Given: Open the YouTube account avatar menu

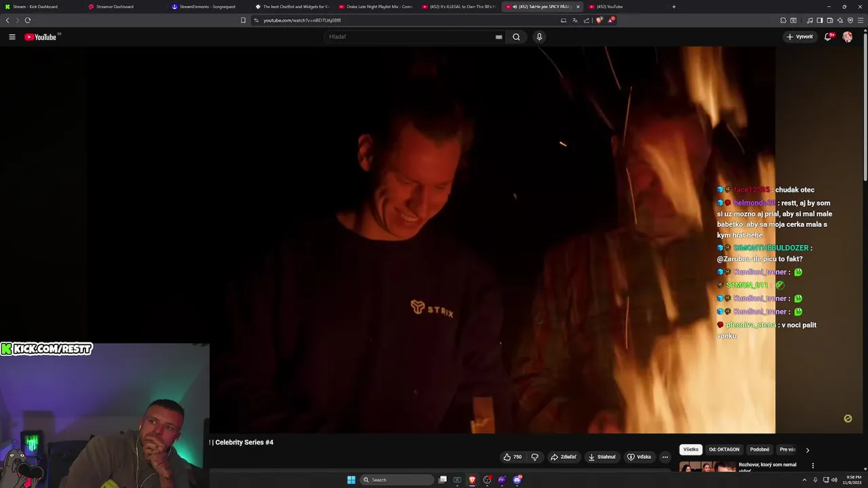Looking at the screenshot, I should [x=848, y=37].
